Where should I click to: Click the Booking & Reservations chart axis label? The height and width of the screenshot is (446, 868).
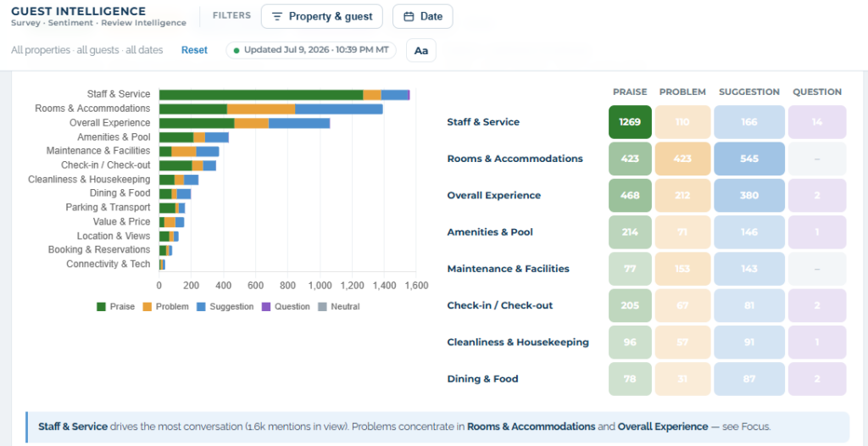[99, 250]
